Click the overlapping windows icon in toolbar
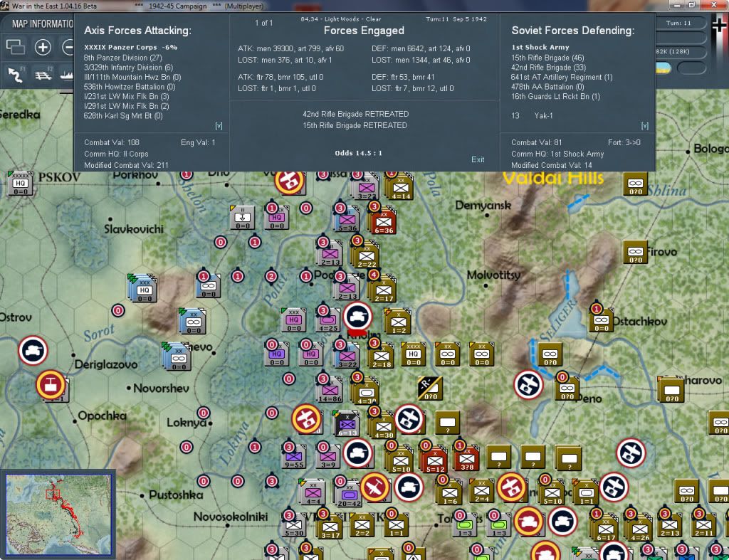The image size is (729, 560). [x=16, y=47]
